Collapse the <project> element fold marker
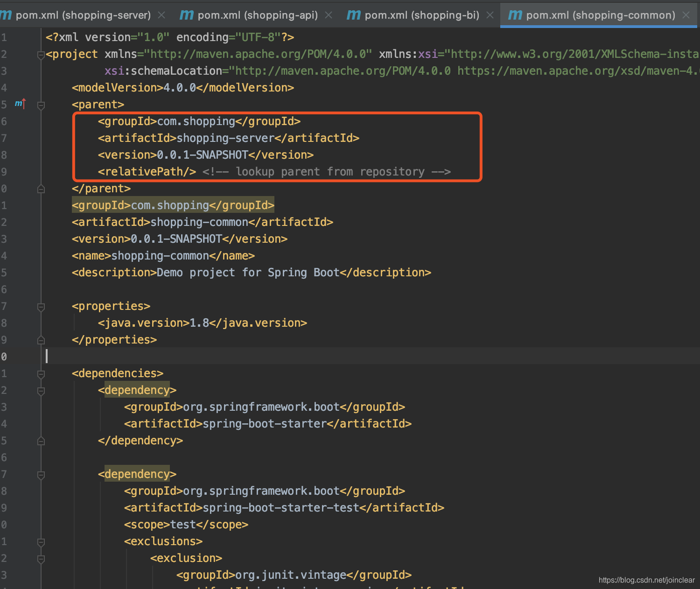Image resolution: width=700 pixels, height=589 pixels. (41, 55)
